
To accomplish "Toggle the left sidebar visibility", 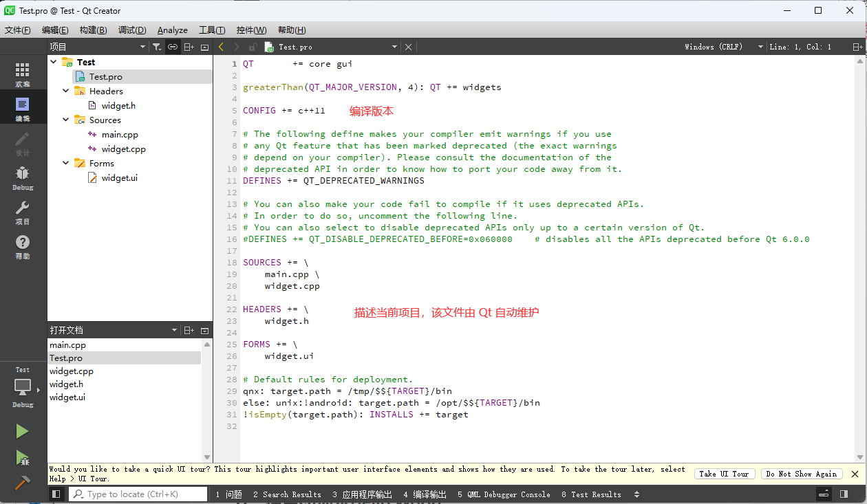I will 56,494.
